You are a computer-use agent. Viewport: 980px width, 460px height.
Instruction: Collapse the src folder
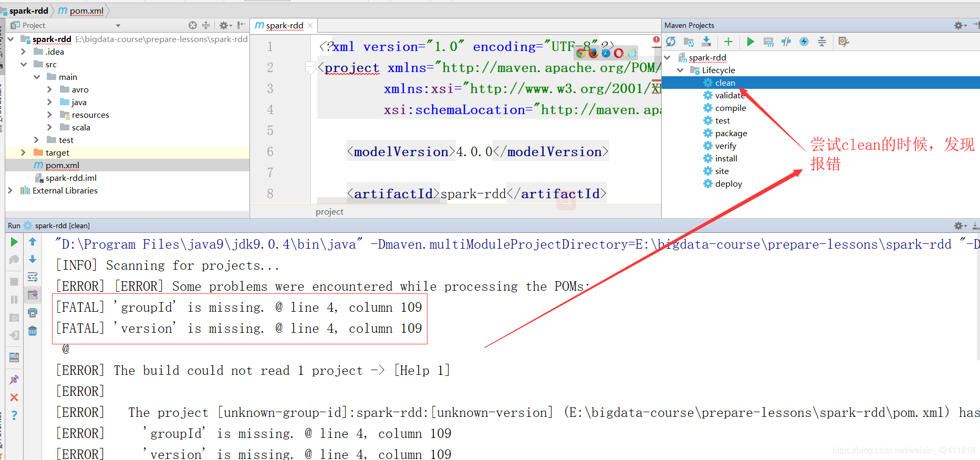pyautogui.click(x=23, y=64)
